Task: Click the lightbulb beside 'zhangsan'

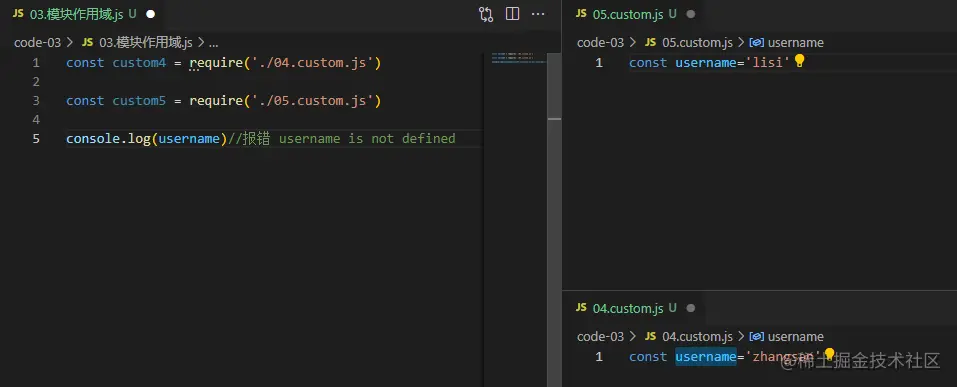Action: 829,354
